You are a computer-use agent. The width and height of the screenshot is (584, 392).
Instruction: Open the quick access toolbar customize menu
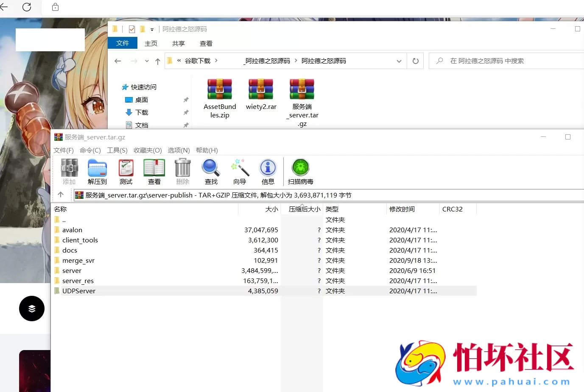click(151, 29)
